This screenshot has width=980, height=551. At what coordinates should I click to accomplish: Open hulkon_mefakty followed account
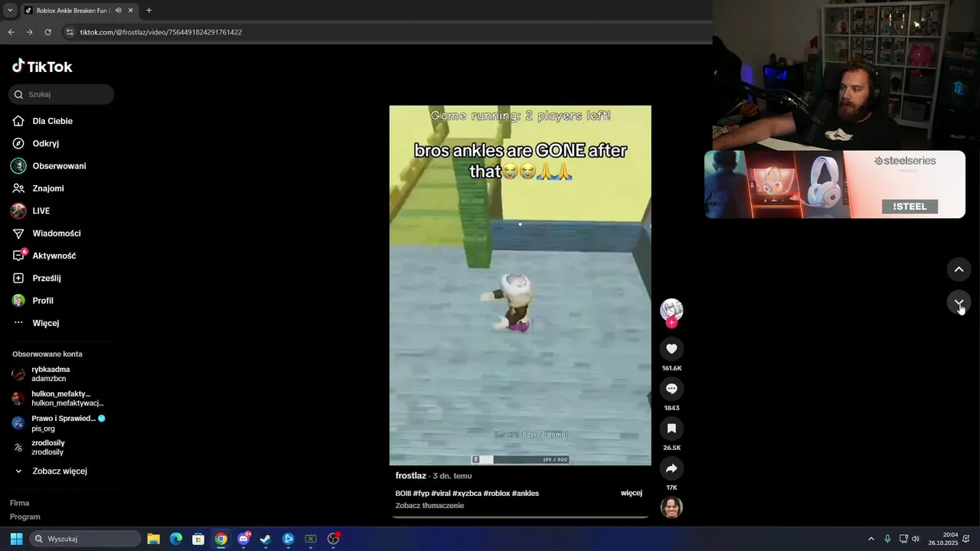[57, 399]
